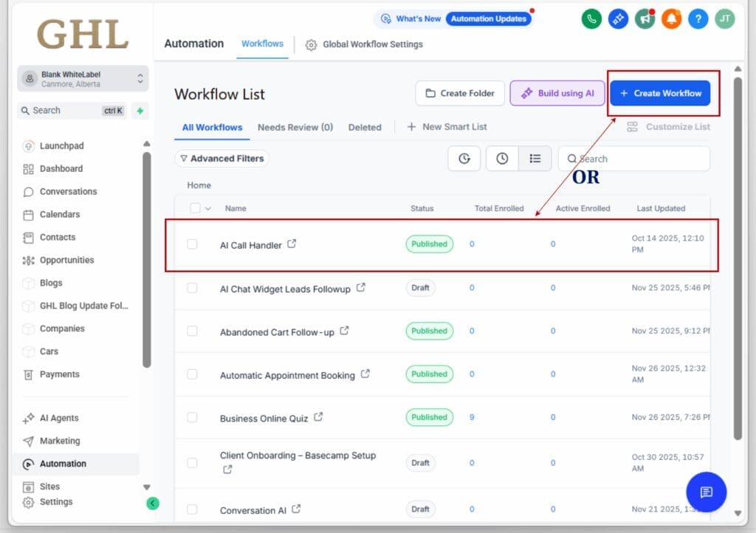Tick the Abandoned Cart Follow-up checkbox
Viewport: 756px width, 533px height.
pyautogui.click(x=192, y=331)
